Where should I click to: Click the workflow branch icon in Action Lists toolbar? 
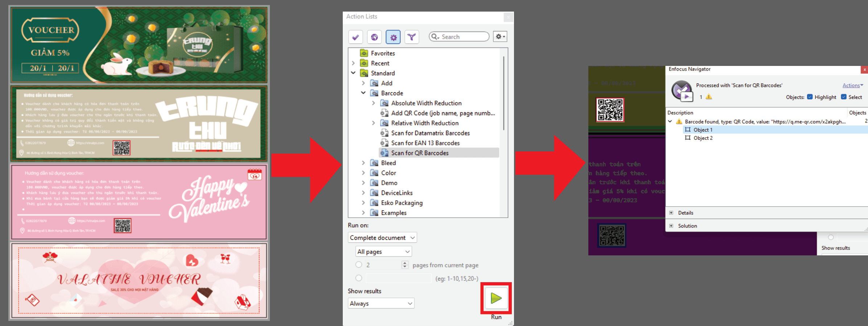click(412, 37)
